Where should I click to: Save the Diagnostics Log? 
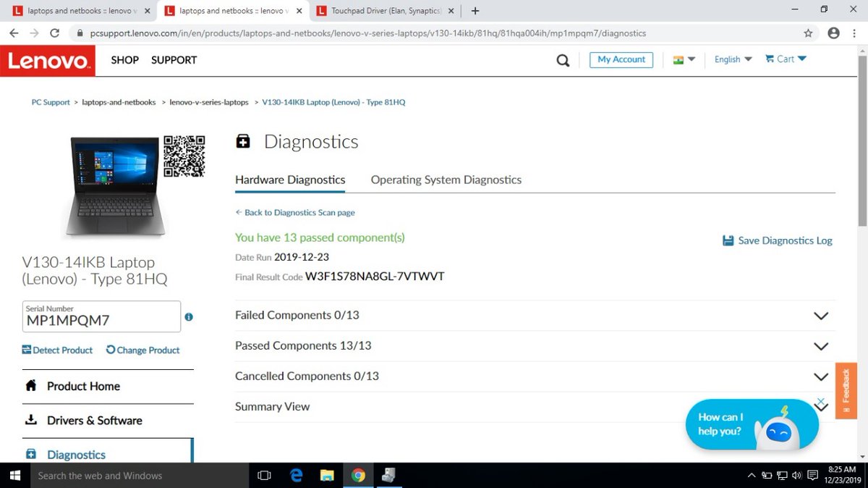[x=778, y=240]
